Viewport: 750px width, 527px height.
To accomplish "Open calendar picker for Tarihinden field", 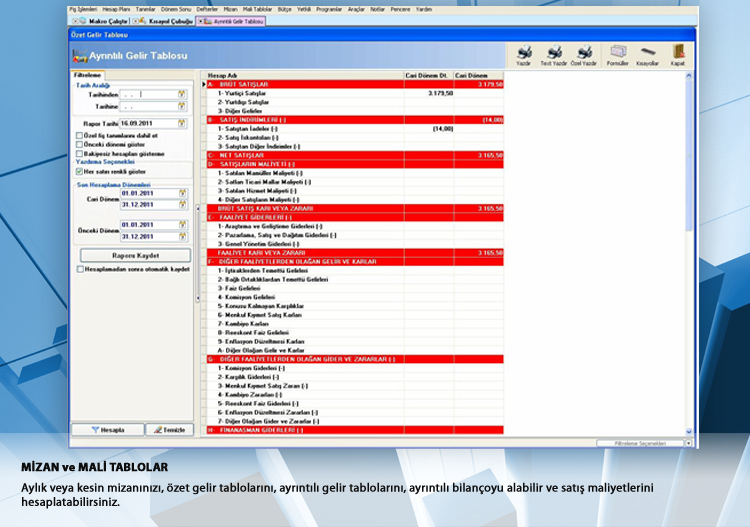I will 182,95.
